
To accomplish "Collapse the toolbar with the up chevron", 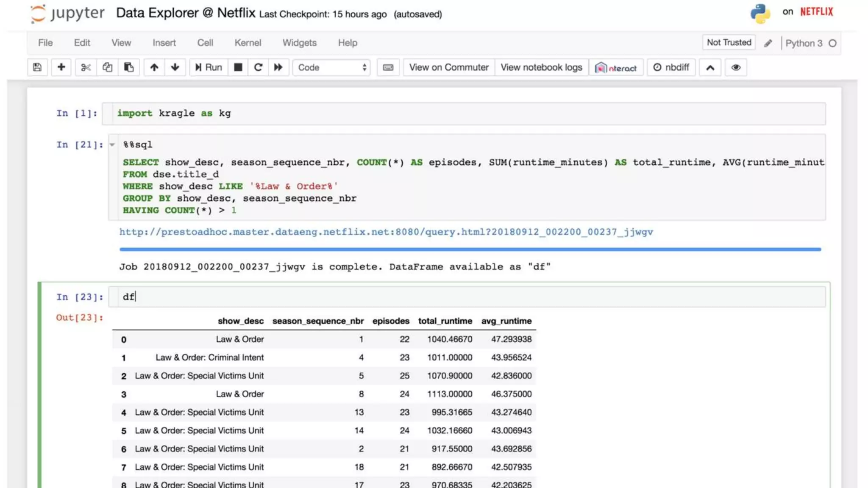I will click(710, 67).
